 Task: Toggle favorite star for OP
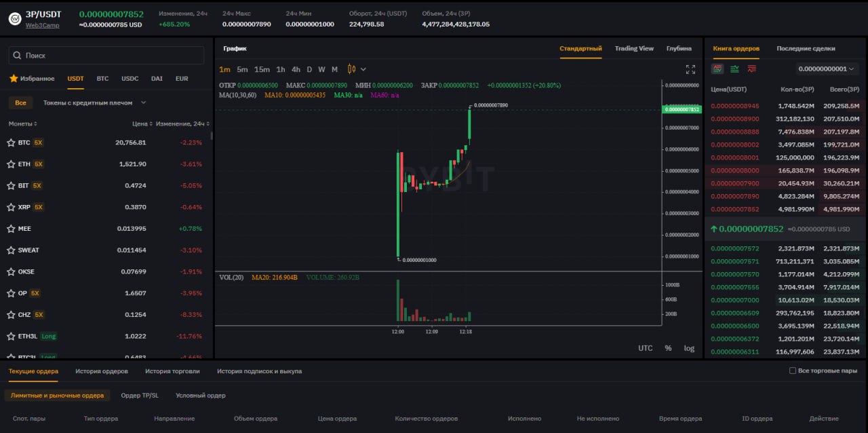tap(11, 293)
